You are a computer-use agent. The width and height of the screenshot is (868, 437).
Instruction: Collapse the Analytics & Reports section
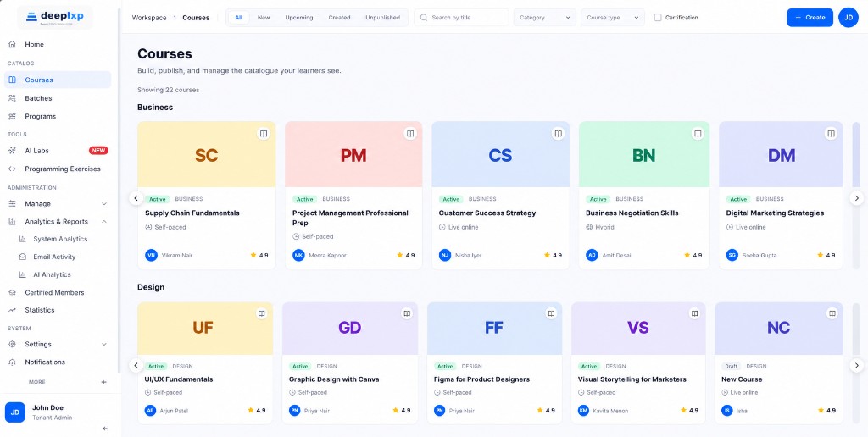tap(58, 221)
